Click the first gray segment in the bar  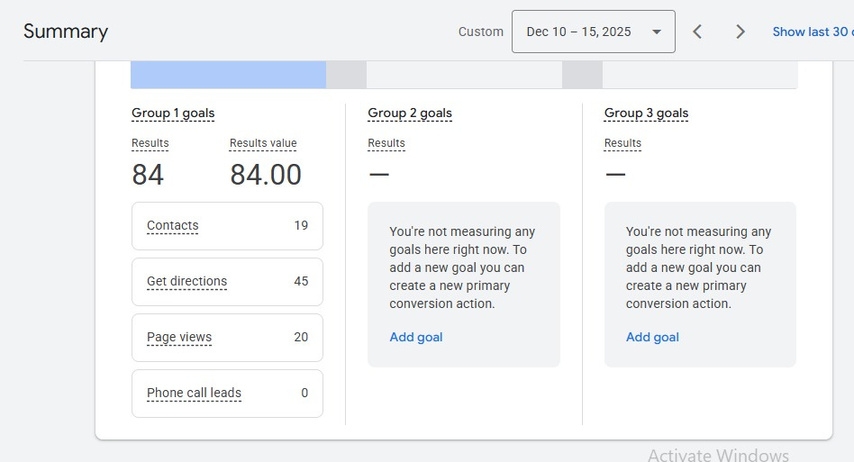pyautogui.click(x=346, y=75)
